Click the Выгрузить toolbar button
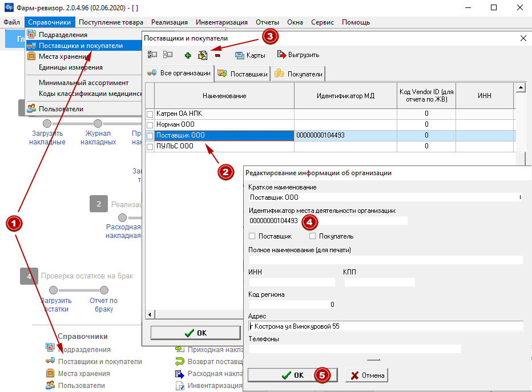The height and width of the screenshot is (392, 532). click(298, 55)
